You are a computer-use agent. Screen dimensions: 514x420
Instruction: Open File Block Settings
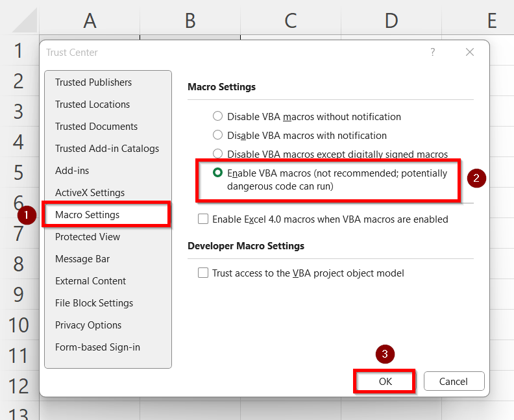94,303
